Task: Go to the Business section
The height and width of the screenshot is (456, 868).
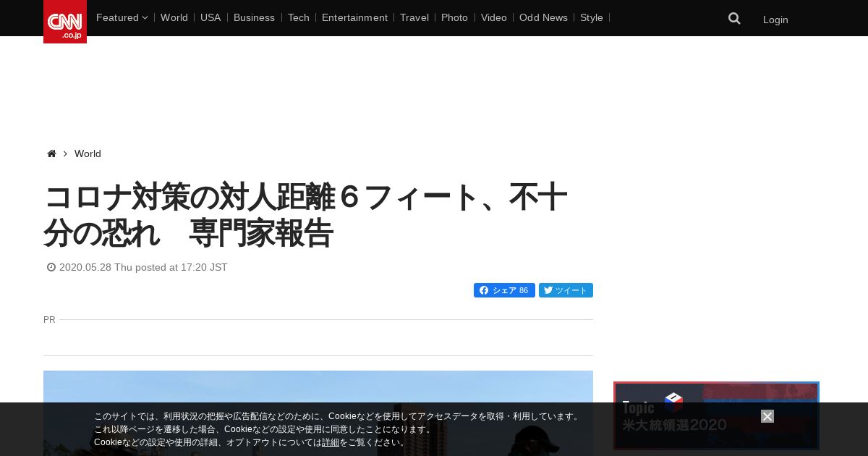Action: 254,17
